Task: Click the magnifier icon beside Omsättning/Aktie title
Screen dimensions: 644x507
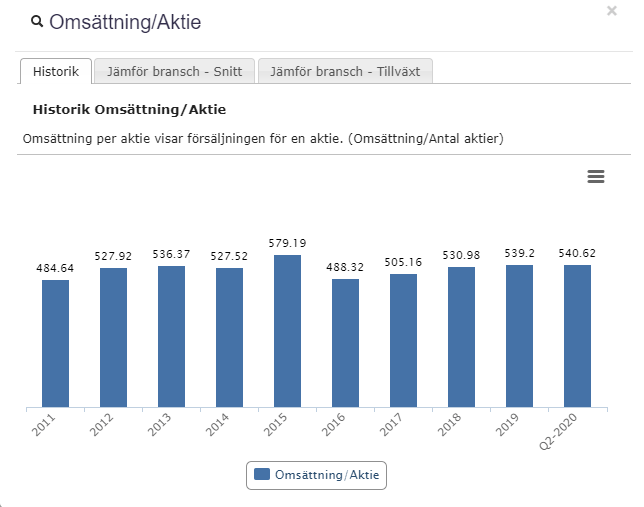Action: tap(37, 21)
